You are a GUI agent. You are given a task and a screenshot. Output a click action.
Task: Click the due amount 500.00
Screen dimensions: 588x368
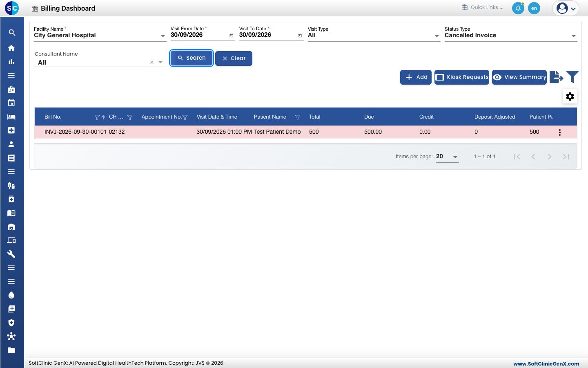(373, 132)
